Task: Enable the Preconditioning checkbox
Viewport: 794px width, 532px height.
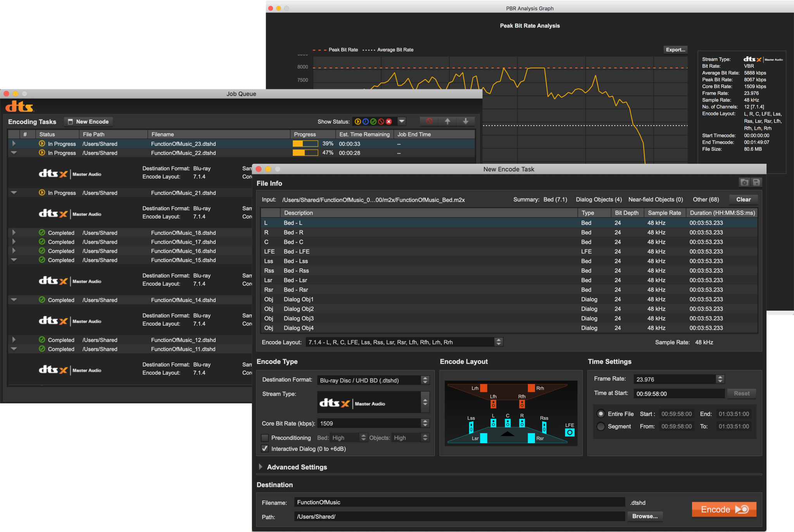Action: tap(265, 438)
